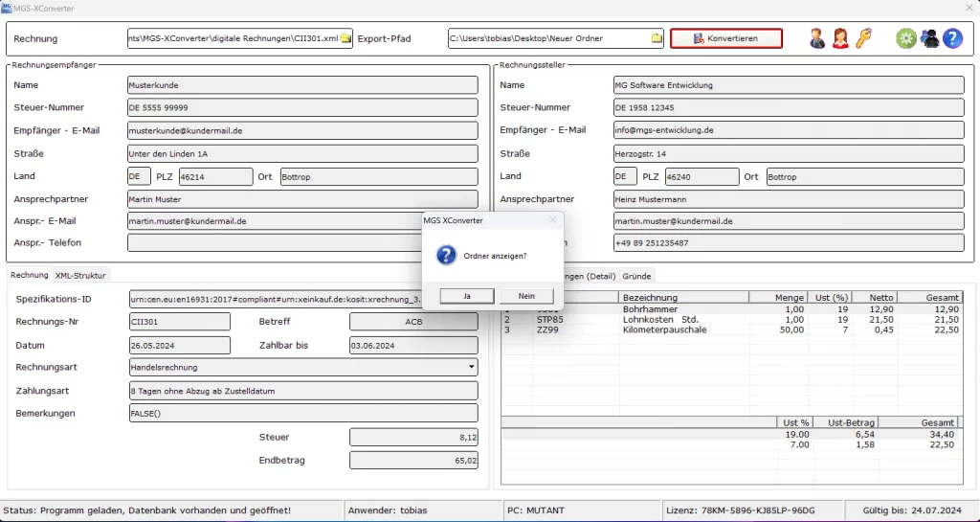Image resolution: width=980 pixels, height=522 pixels.
Task: Click the dark user group icon
Action: coord(928,38)
